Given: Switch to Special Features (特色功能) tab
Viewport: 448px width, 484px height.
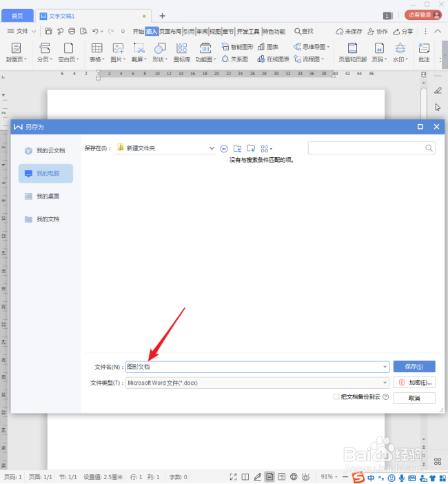Looking at the screenshot, I should click(x=274, y=31).
